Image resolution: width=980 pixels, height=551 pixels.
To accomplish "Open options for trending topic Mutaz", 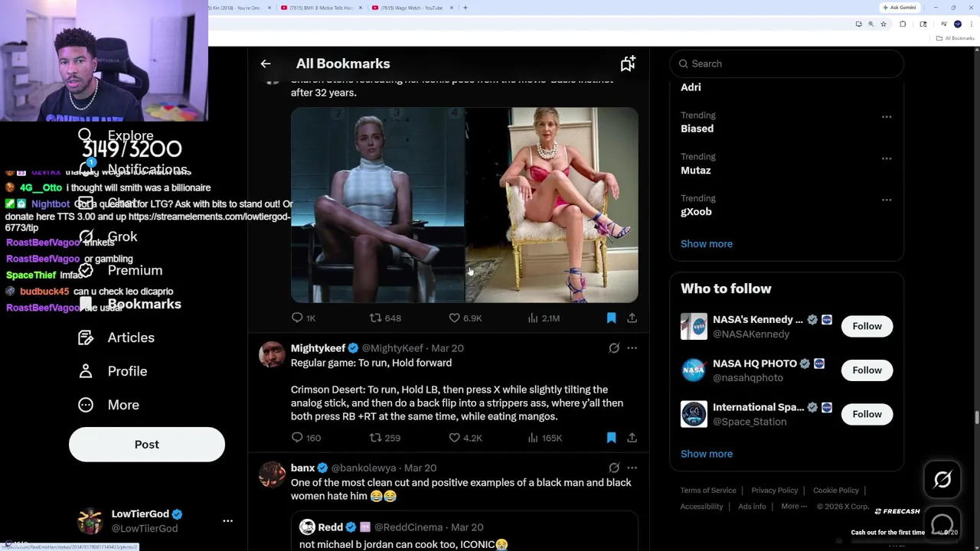I will [x=887, y=158].
